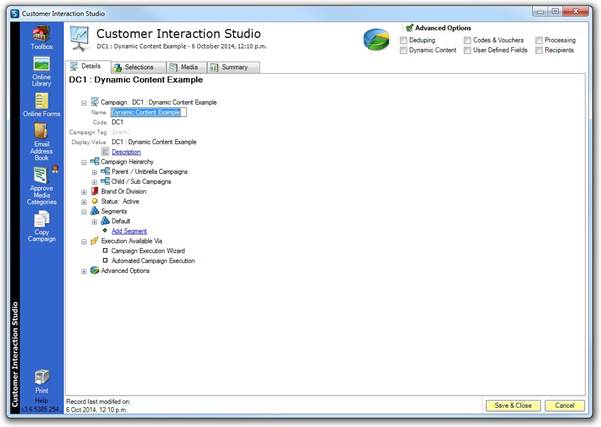The height and width of the screenshot is (427, 601).
Task: Expand Parent / Umbrella Campaigns node
Action: coord(94,172)
